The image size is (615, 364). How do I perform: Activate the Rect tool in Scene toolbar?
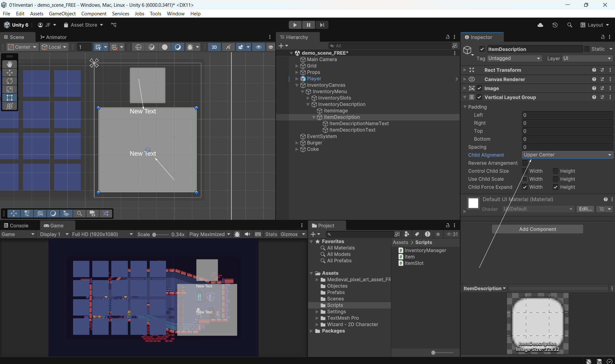tap(10, 98)
